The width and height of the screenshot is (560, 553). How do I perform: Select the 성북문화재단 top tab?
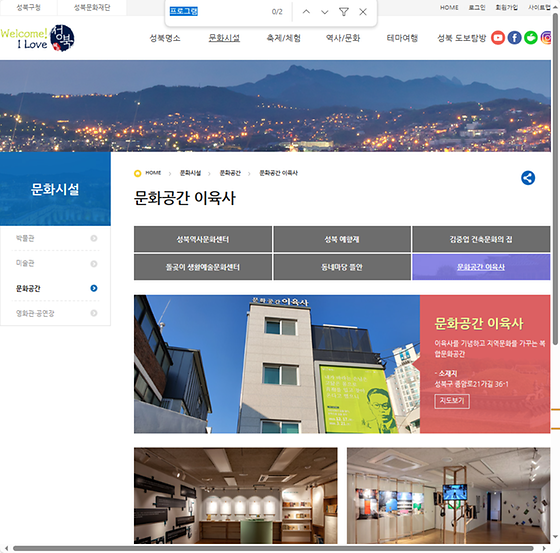(92, 8)
